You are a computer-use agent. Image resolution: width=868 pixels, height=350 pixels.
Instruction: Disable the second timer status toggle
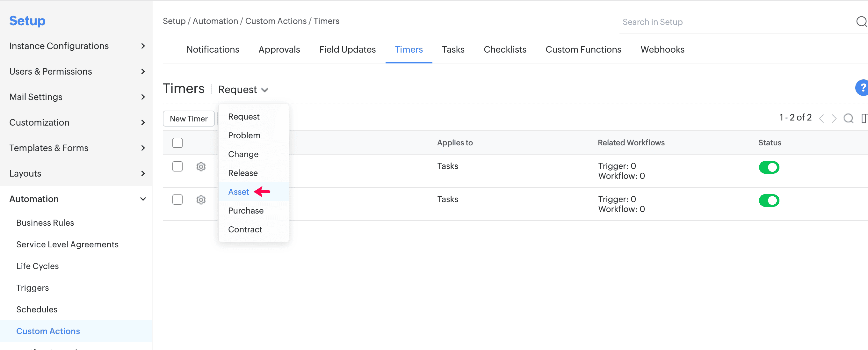pyautogui.click(x=769, y=200)
